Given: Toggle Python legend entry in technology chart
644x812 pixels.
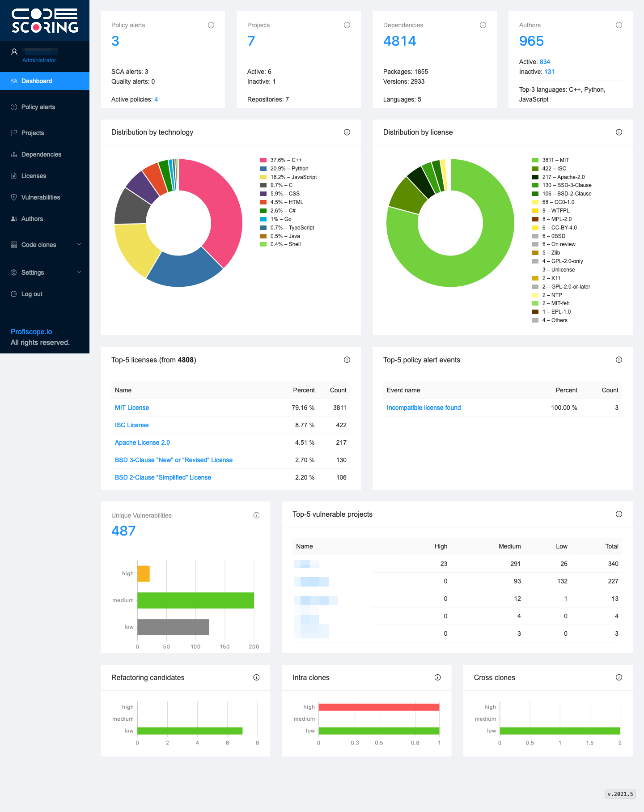Looking at the screenshot, I should pos(284,169).
